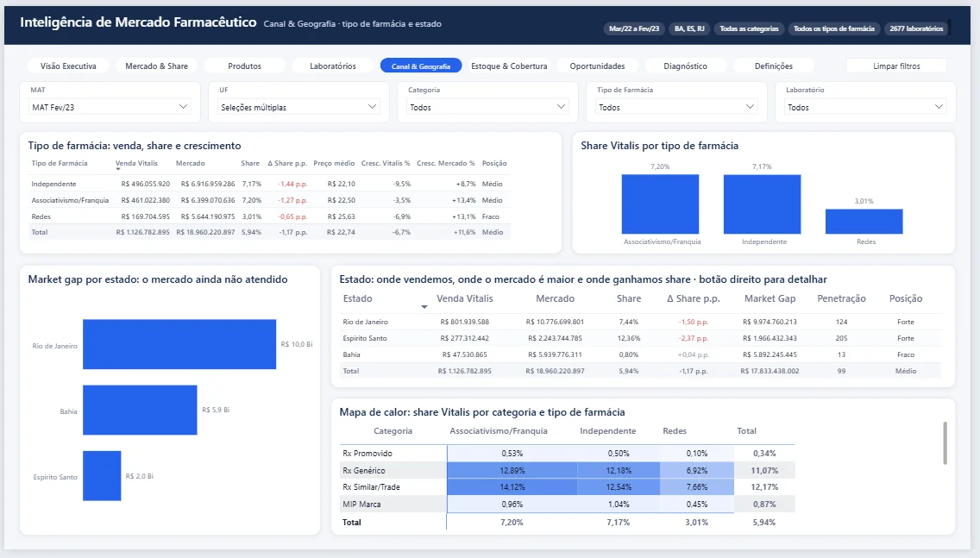The width and height of the screenshot is (980, 558).
Task: Select the Rio de Janeiro market gap bar
Action: pos(179,344)
